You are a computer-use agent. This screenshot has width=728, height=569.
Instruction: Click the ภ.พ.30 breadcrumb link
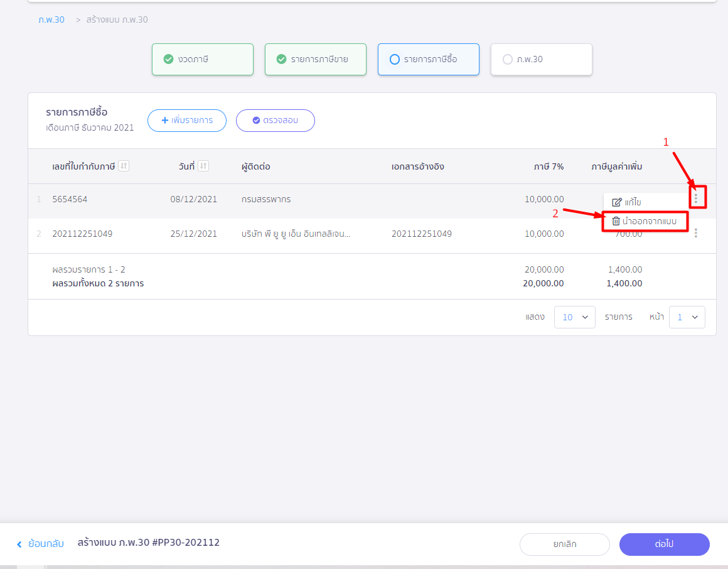pos(51,19)
